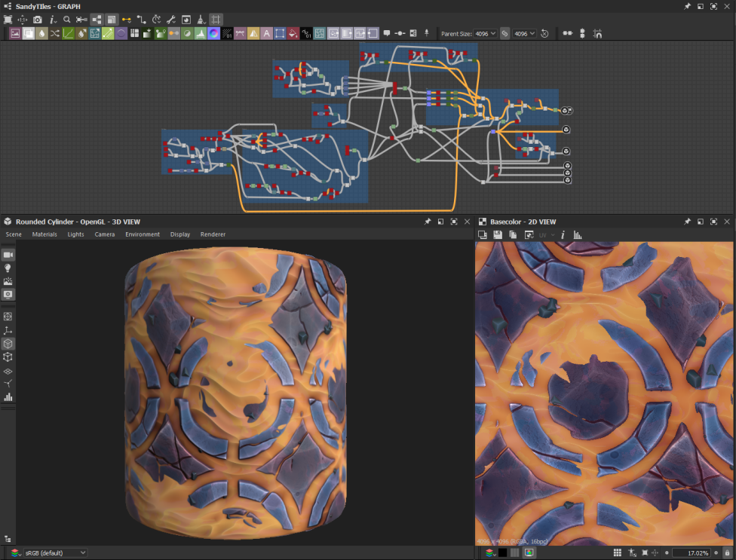Image resolution: width=736 pixels, height=560 pixels.
Task: Open the Parent Size height dropdown
Action: 524,34
